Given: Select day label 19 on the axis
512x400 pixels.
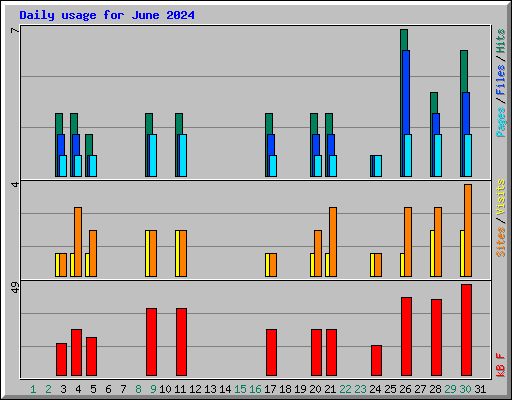Looking at the screenshot, I should pos(300,389).
